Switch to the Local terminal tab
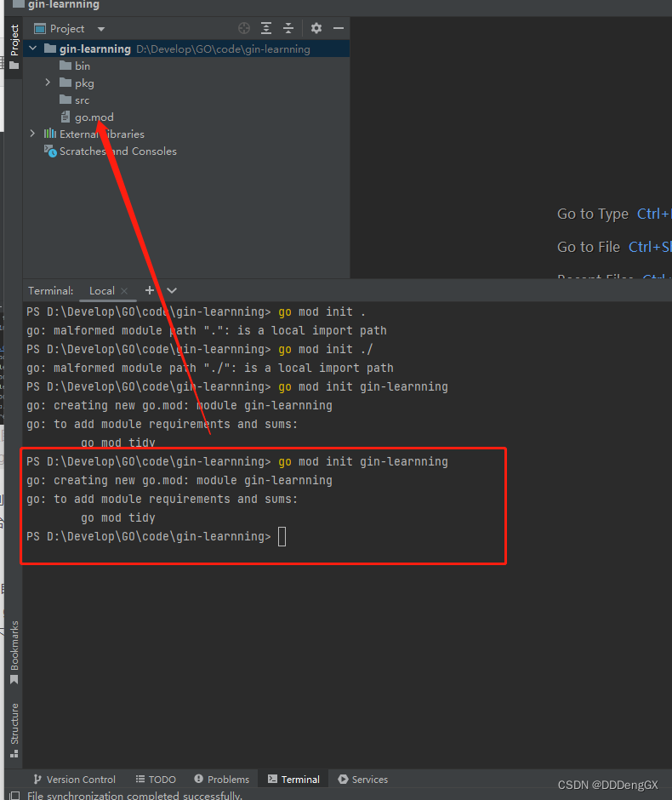Image resolution: width=672 pixels, height=800 pixels. [101, 291]
